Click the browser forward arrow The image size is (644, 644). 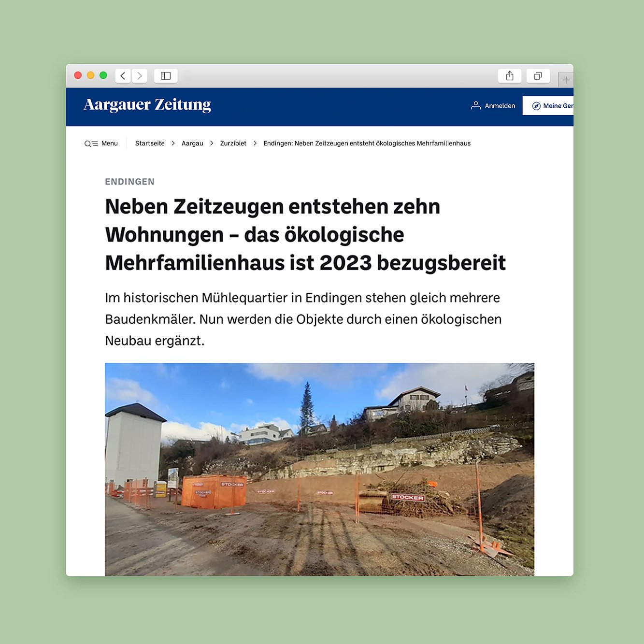click(140, 76)
